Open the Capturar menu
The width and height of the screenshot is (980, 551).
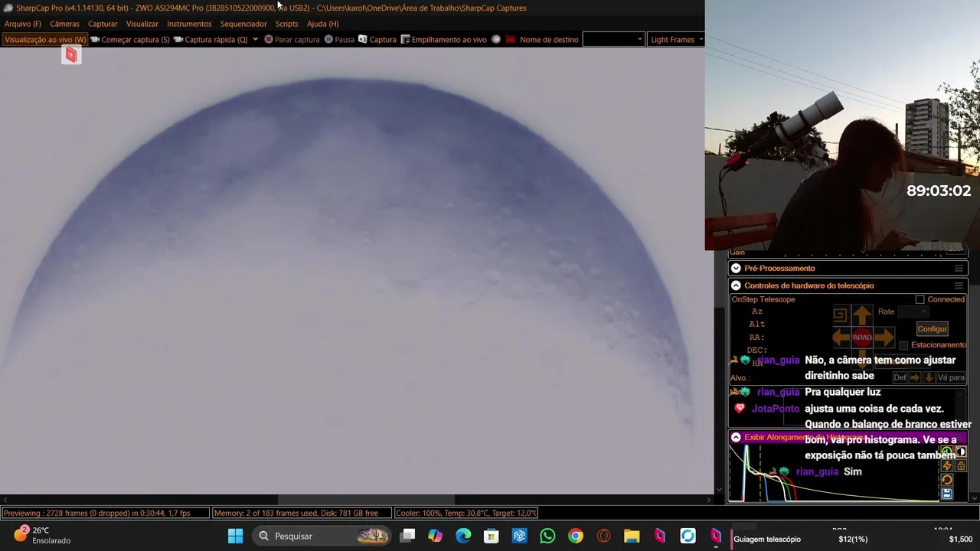pos(103,24)
